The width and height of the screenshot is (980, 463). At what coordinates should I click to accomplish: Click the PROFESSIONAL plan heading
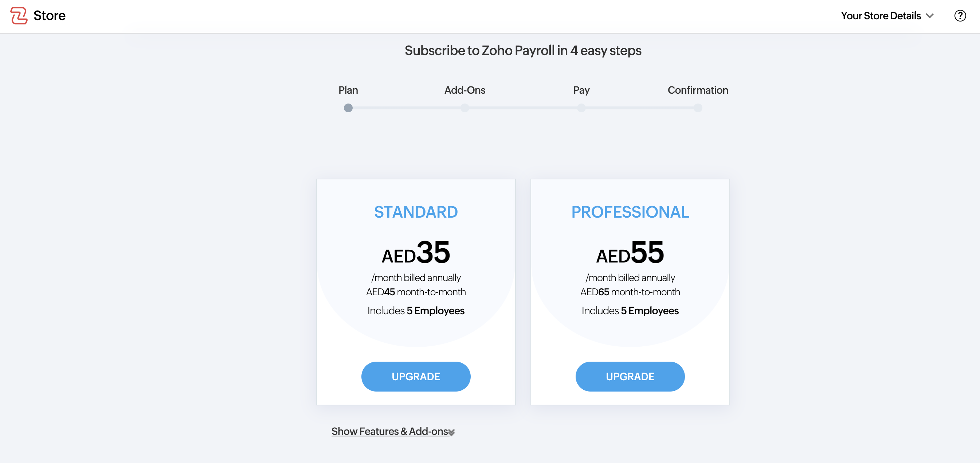[630, 212]
